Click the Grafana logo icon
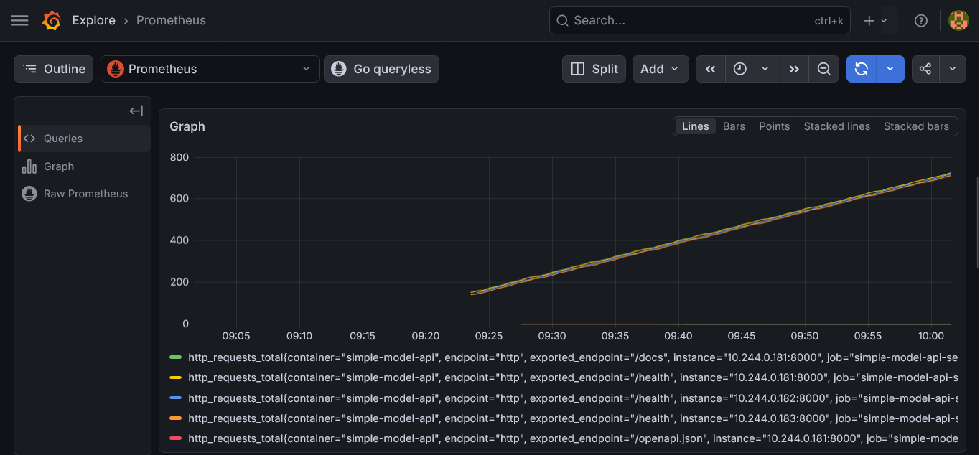Viewport: 980px width, 455px height. point(52,21)
